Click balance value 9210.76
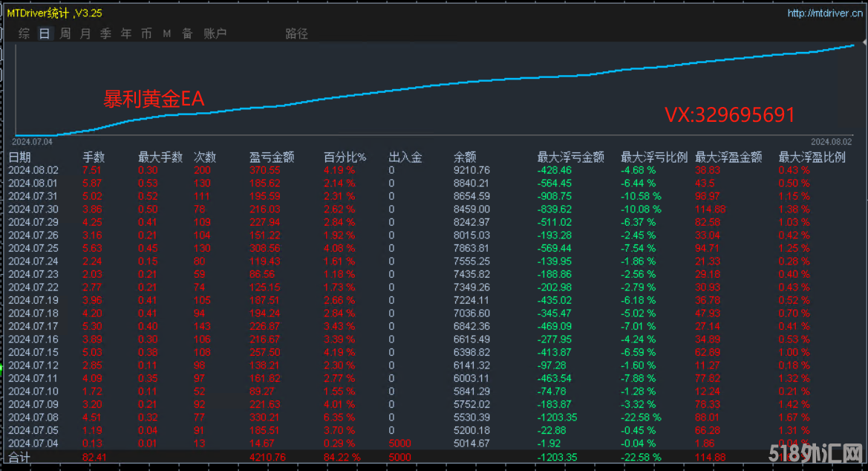 [471, 170]
